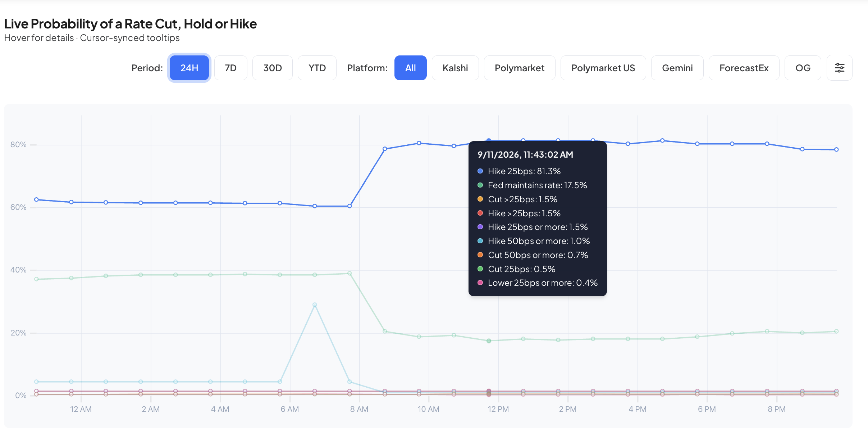This screenshot has height=437, width=868.
Task: Click the 12 PM x-axis label
Action: (498, 409)
